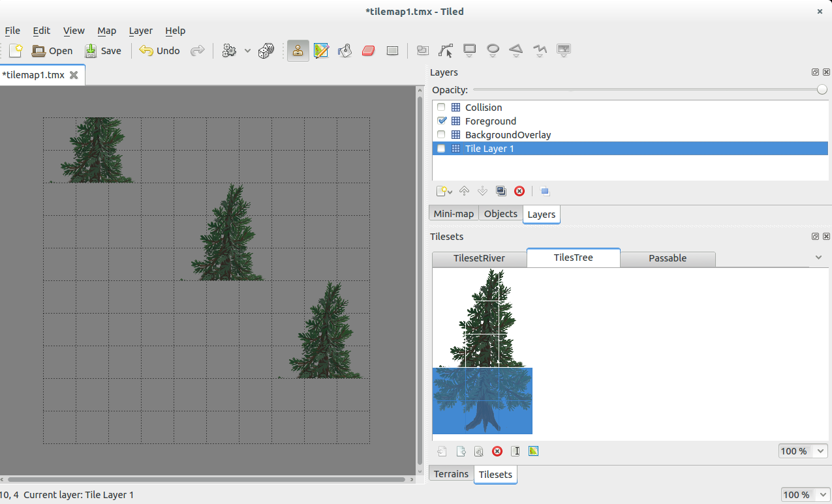Remove the current tileset with red icon
Viewport: 832px width, 504px height.
tap(497, 451)
